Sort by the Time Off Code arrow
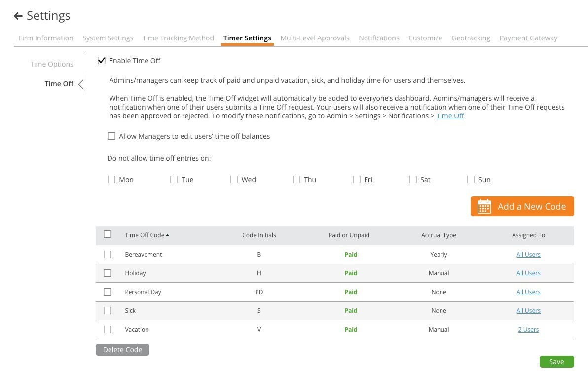The image size is (588, 379). click(x=168, y=235)
